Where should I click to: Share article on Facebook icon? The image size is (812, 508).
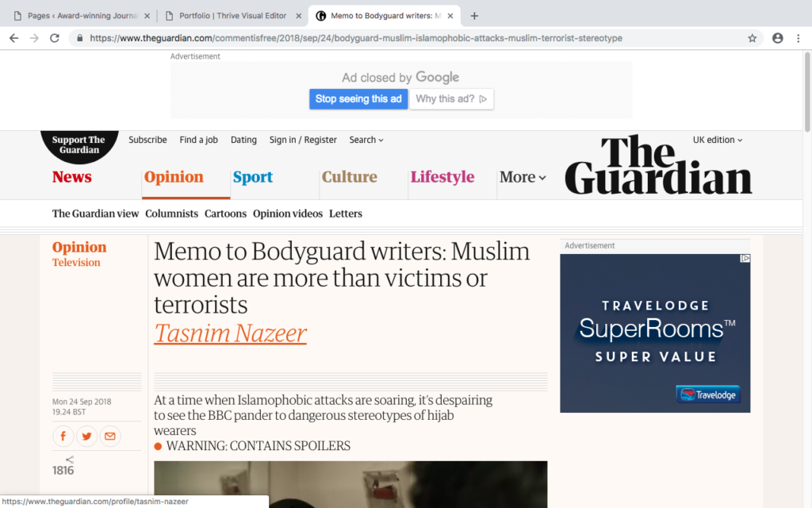63,436
